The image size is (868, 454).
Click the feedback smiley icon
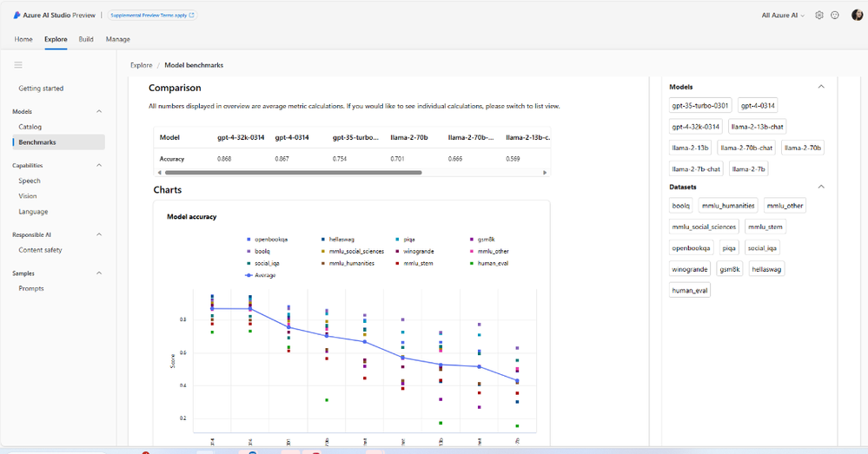835,16
